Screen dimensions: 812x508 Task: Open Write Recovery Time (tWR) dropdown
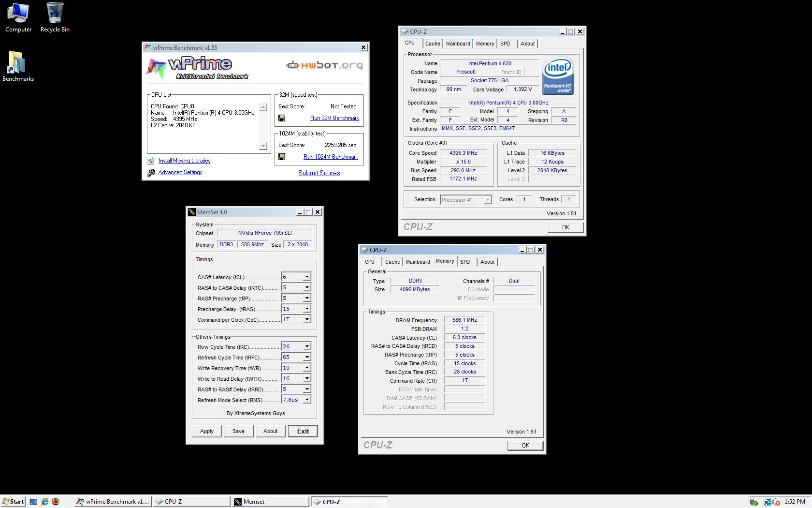[306, 368]
